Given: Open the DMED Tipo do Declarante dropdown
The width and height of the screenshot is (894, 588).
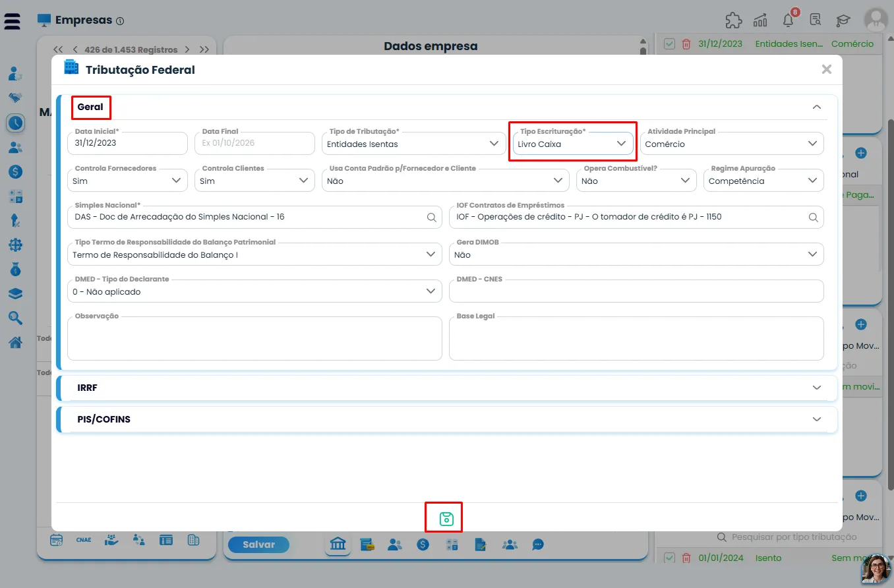Looking at the screenshot, I should coord(254,291).
